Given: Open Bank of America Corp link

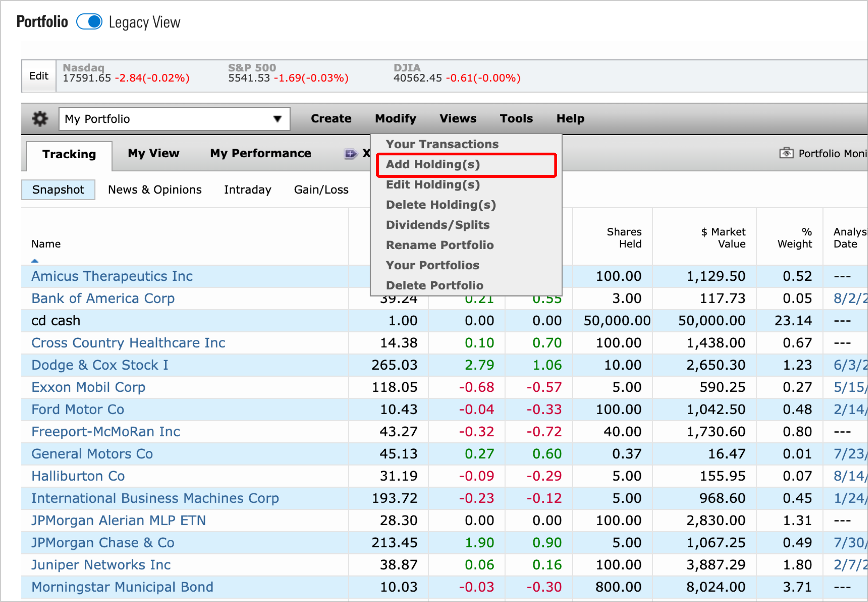Looking at the screenshot, I should pos(103,298).
